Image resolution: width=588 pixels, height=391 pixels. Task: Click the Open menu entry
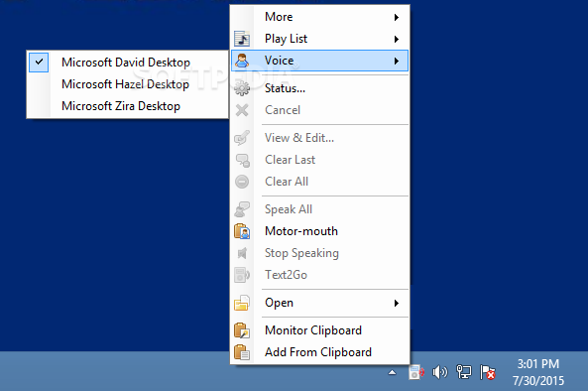320,304
